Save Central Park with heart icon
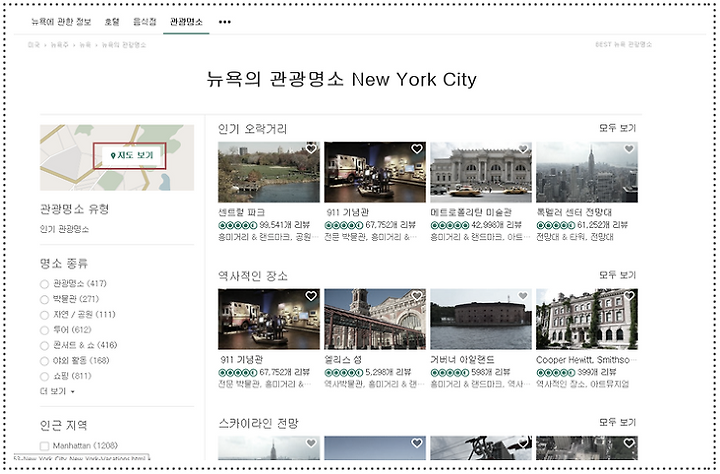 [311, 149]
